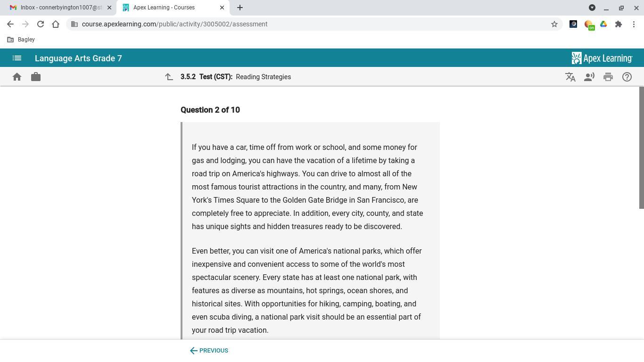Image resolution: width=644 pixels, height=362 pixels.
Task: Open the browser home page button
Action: [x=56, y=24]
